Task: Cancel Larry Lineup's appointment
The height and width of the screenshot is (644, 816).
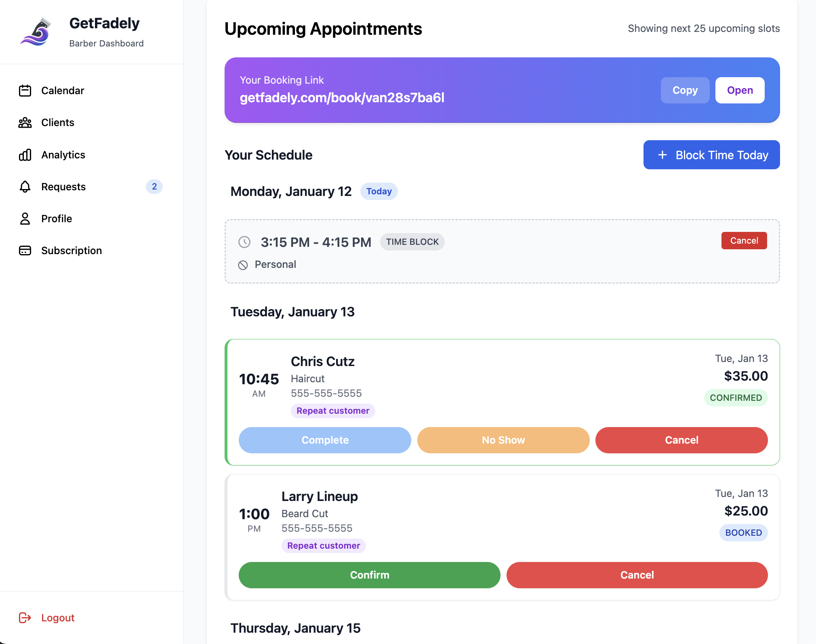Action: point(637,575)
